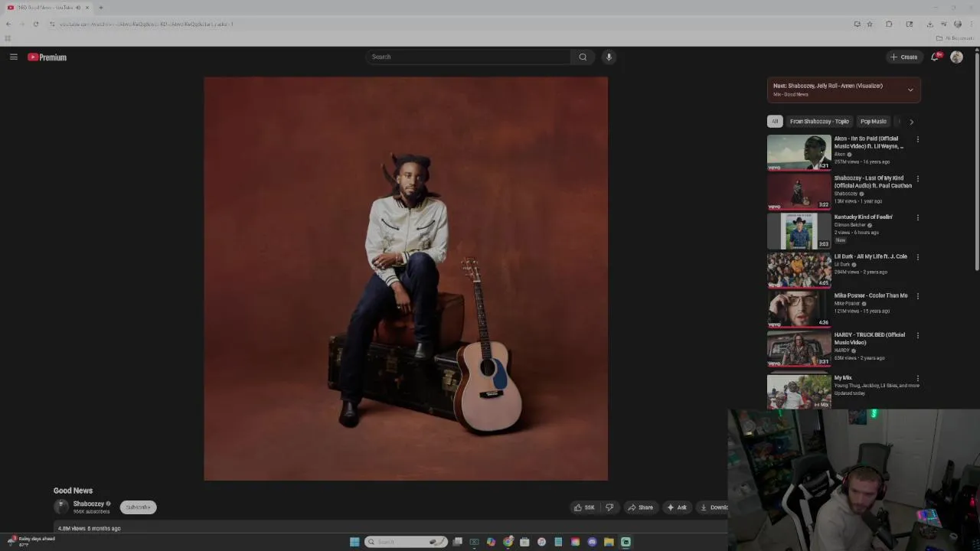
Task: Open a new browser tab
Action: (100, 8)
